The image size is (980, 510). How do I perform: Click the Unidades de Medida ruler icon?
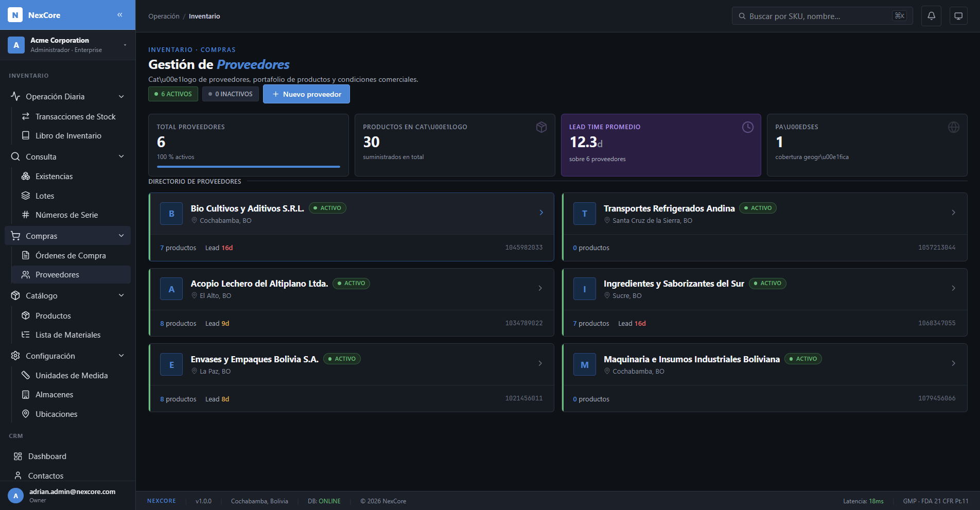click(x=26, y=375)
